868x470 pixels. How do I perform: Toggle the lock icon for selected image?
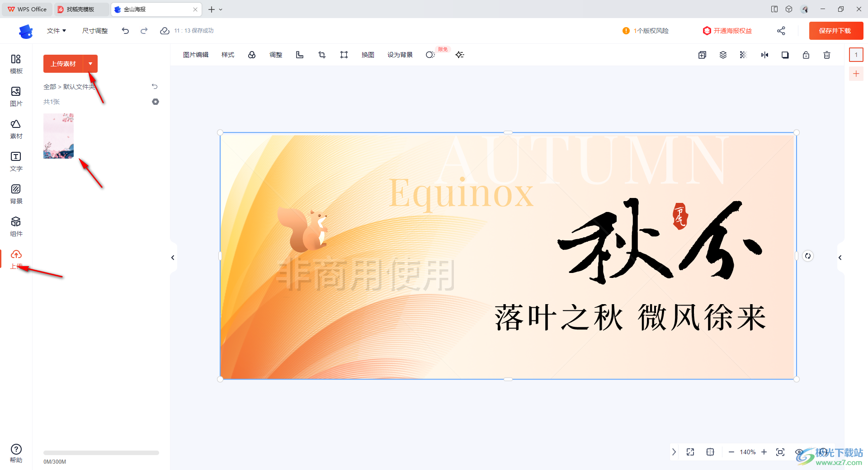tap(806, 55)
